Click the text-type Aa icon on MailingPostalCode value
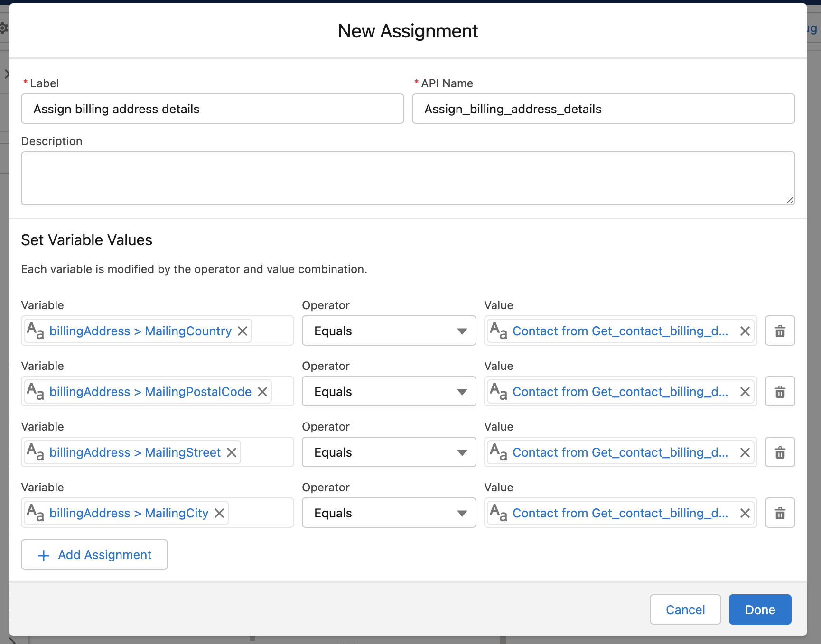The image size is (821, 644). pyautogui.click(x=499, y=391)
